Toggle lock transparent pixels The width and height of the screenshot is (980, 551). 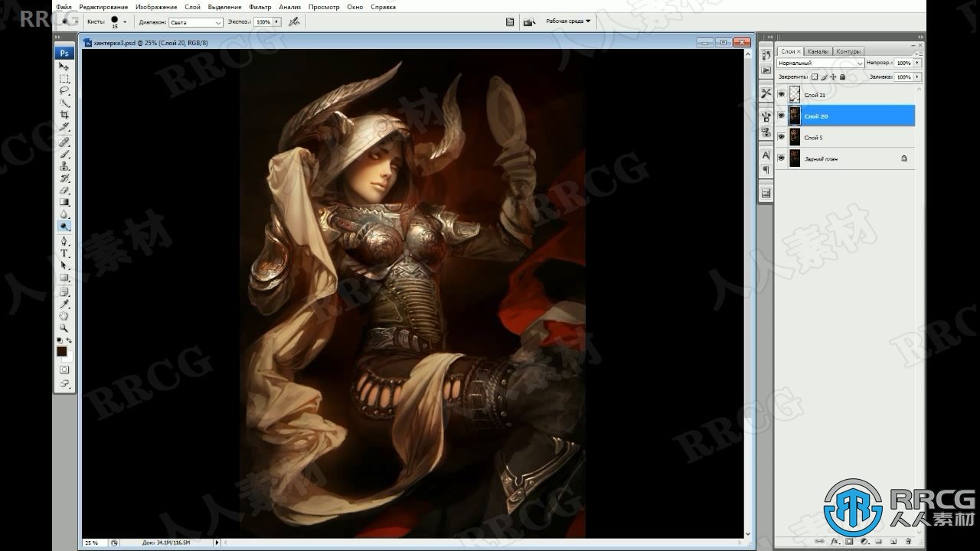pos(815,77)
